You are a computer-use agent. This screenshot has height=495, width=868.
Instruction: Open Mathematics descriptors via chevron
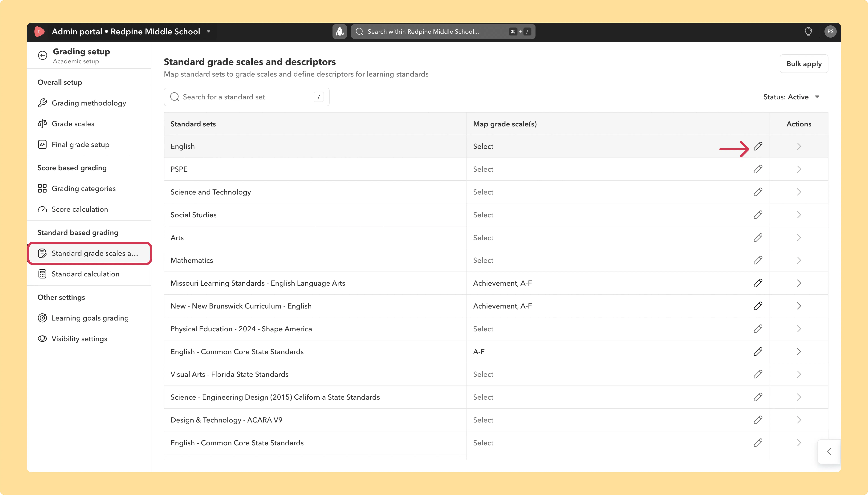click(x=799, y=260)
